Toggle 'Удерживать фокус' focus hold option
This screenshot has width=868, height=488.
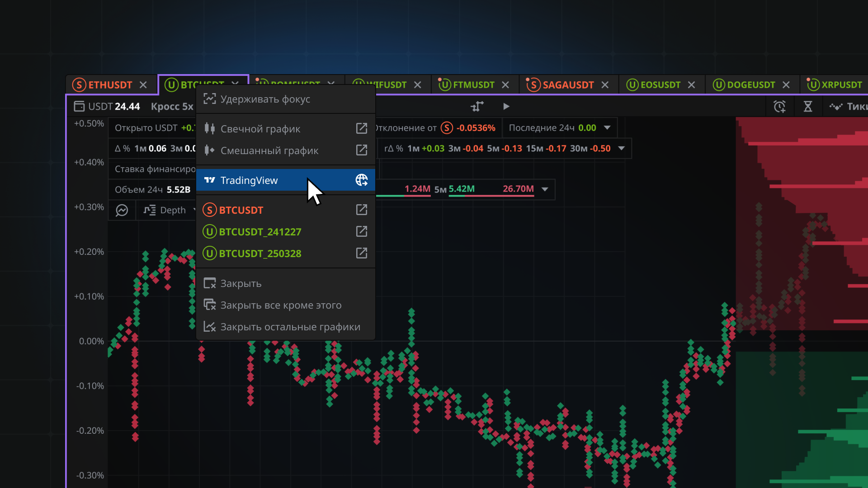pyautogui.click(x=265, y=99)
